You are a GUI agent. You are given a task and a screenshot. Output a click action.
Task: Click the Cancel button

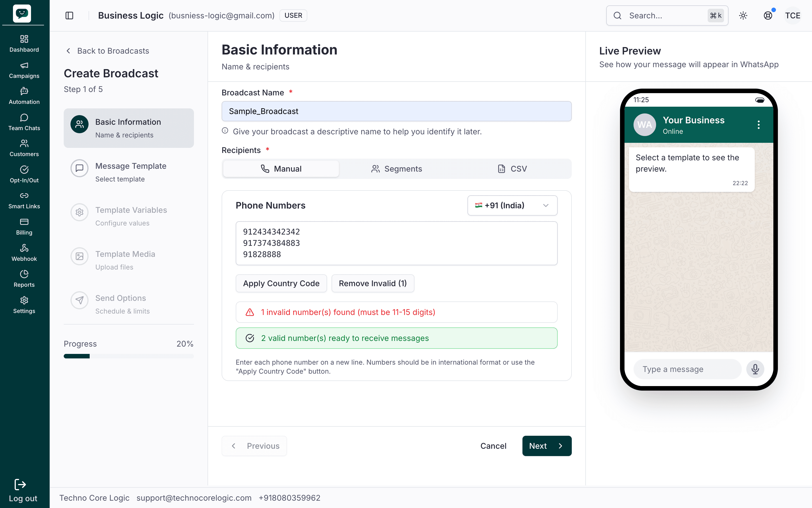[493, 446]
